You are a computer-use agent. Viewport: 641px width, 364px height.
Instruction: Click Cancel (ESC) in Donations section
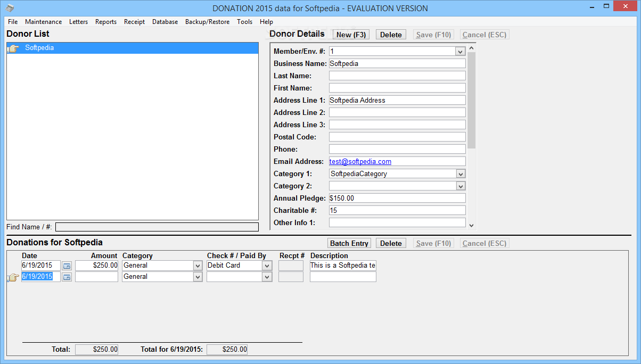click(x=484, y=243)
